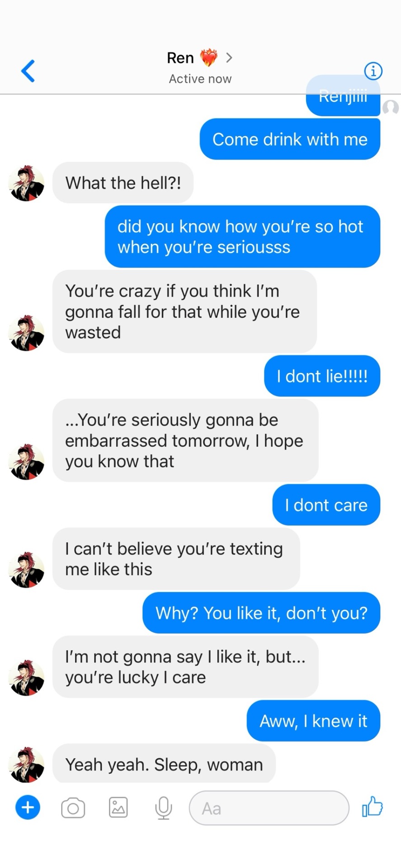Open the camera icon
Viewport: 401px width, 868px height.
coord(73,808)
